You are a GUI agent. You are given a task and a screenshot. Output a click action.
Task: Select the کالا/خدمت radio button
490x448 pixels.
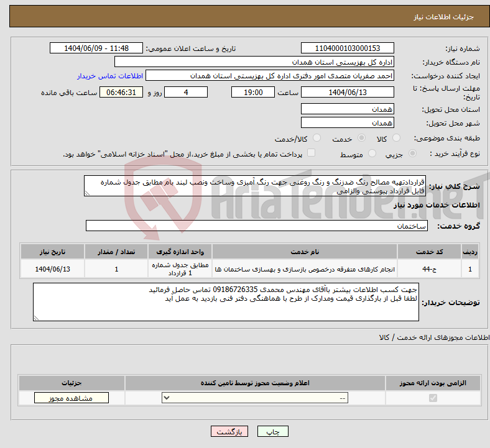[x=317, y=138]
